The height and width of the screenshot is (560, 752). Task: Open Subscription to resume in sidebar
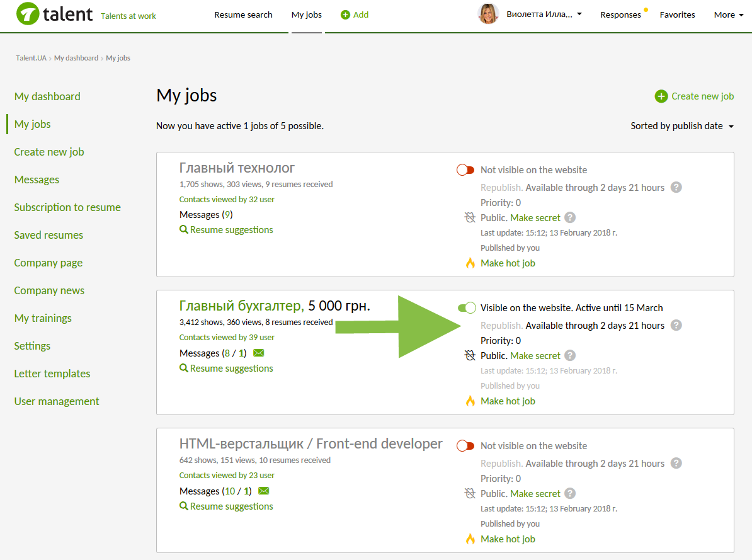(67, 207)
